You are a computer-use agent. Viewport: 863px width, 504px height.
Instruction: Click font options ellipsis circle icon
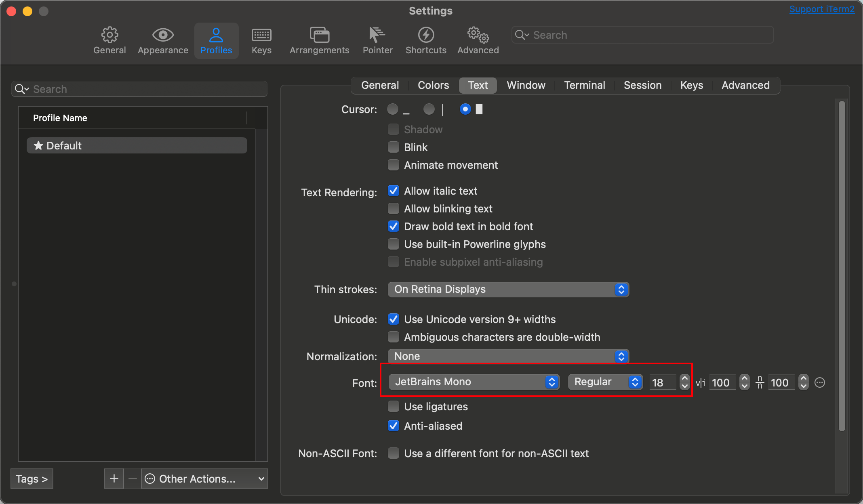point(820,382)
